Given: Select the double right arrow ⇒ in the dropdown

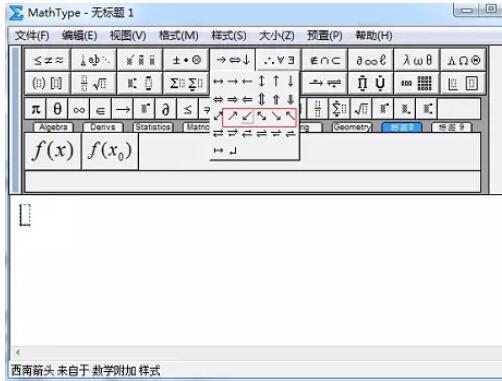Looking at the screenshot, I should 233,99.
